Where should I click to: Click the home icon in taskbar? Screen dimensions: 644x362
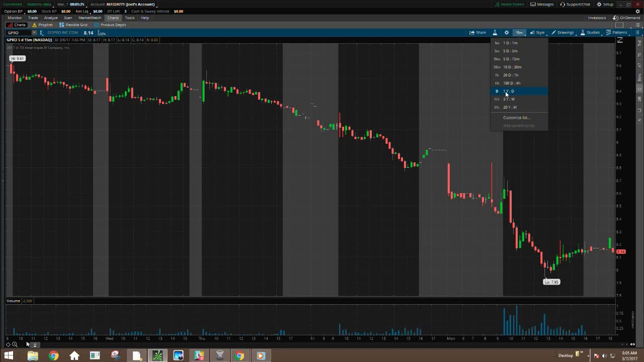pos(74,355)
